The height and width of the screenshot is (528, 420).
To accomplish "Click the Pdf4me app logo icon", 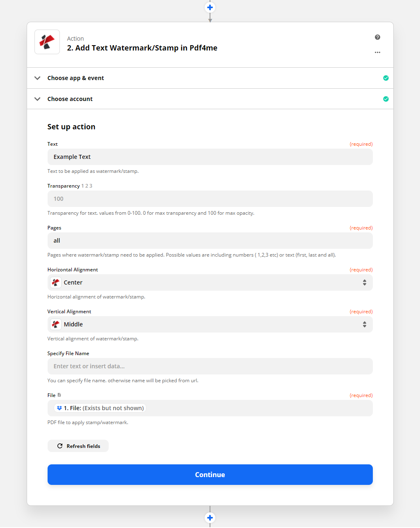I will tap(47, 42).
